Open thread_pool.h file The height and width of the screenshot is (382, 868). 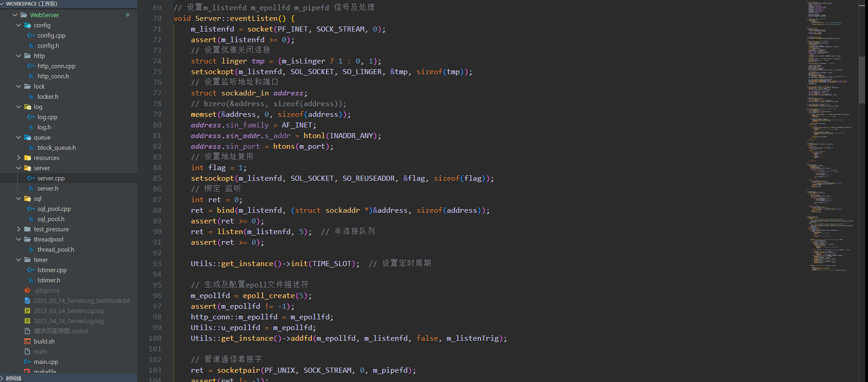coord(56,249)
